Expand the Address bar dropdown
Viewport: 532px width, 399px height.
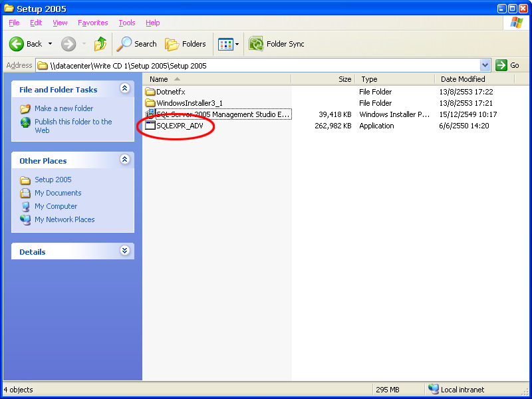(x=485, y=65)
